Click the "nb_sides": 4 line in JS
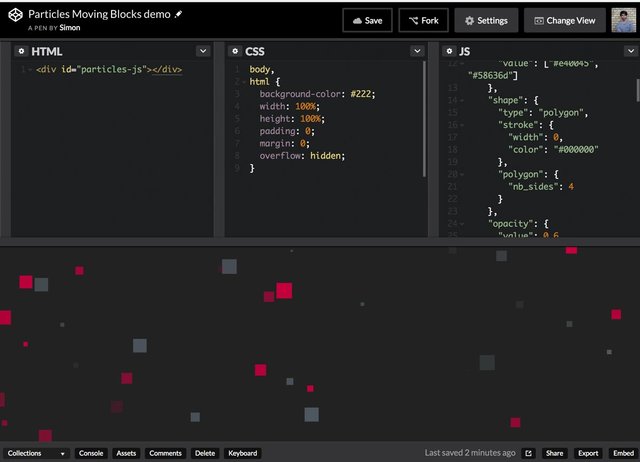This screenshot has height=462, width=640. [x=541, y=187]
